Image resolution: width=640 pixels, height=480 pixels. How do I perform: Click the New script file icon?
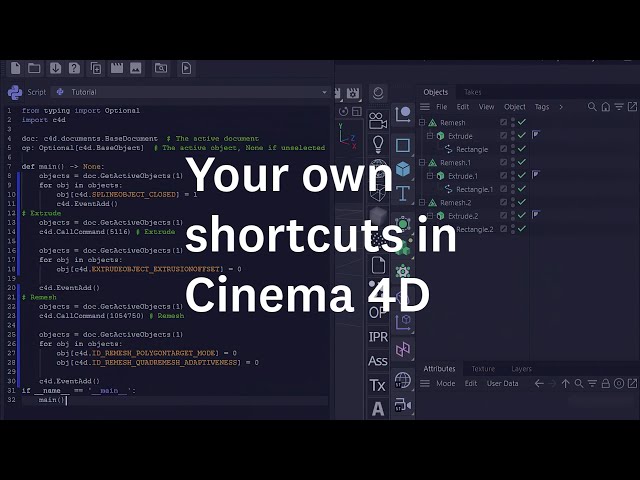(x=16, y=68)
